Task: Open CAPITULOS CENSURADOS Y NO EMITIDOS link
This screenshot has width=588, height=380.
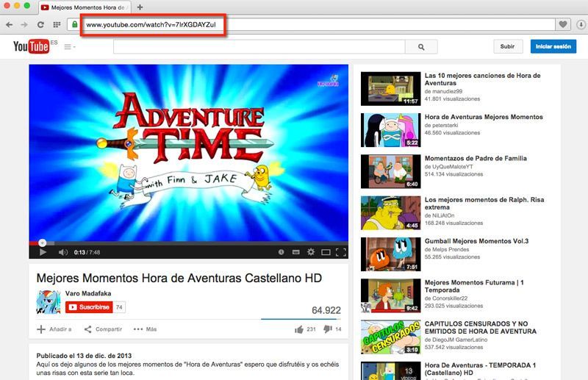Action: [x=481, y=328]
